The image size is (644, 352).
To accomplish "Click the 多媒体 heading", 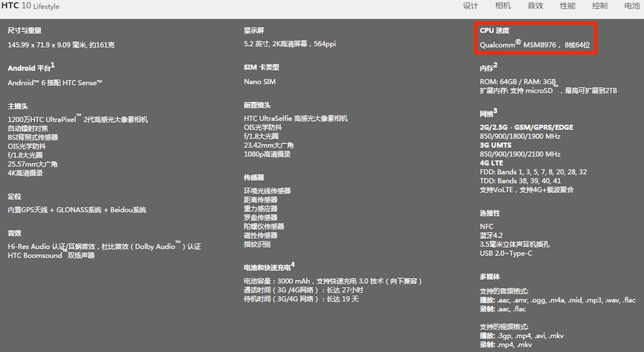I will tap(490, 277).
